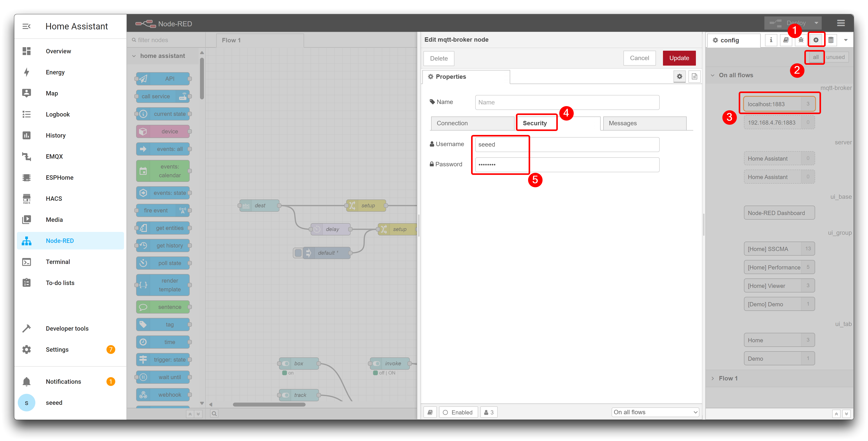Collapse all config sidebar sections
868x441 pixels.
836,414
